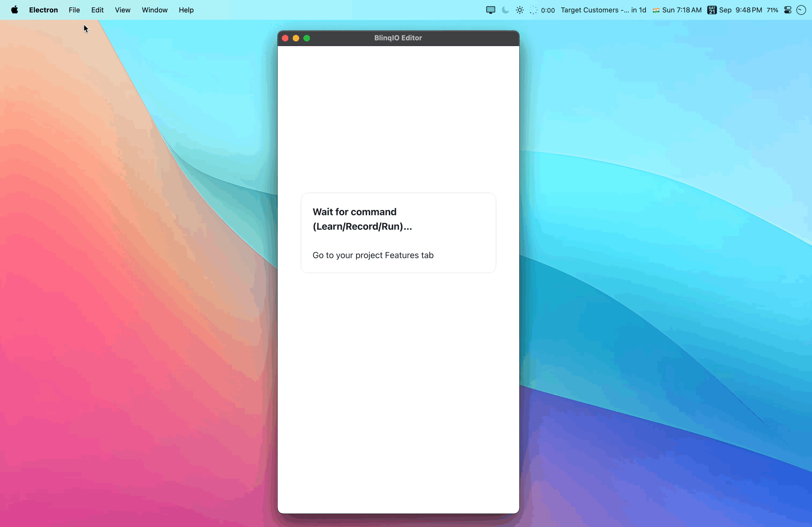
Task: Click the Sep 9:48 PM date and time
Action: 741,10
